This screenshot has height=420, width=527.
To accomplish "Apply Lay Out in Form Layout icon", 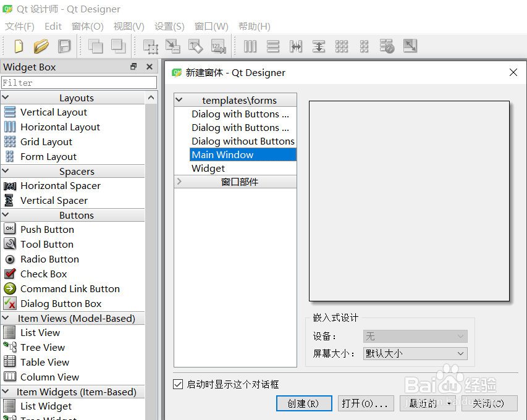I will click(364, 46).
